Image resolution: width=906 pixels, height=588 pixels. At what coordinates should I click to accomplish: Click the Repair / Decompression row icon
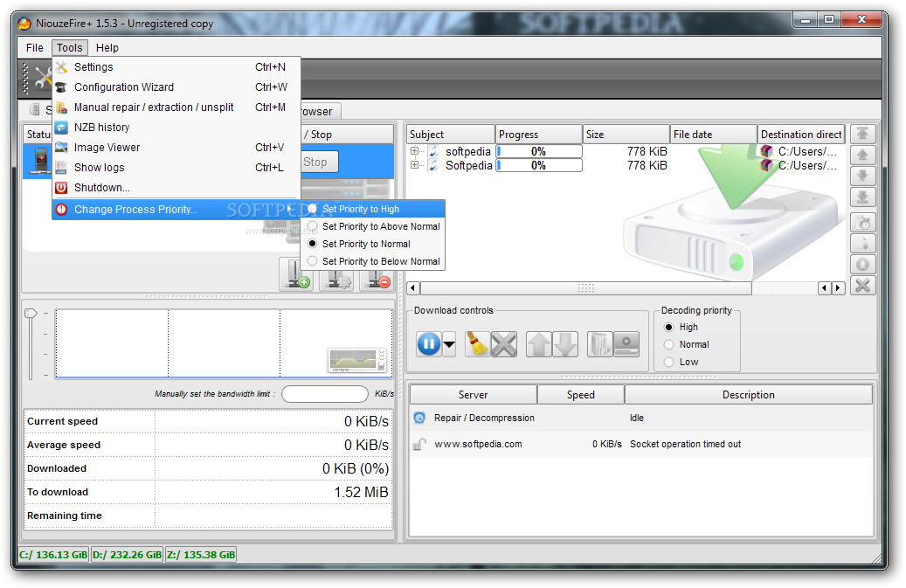pos(419,418)
